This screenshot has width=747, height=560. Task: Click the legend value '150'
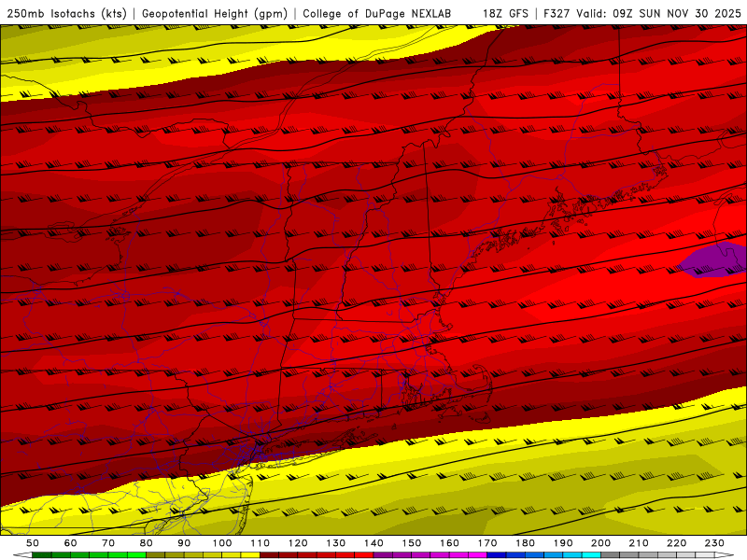[411, 543]
